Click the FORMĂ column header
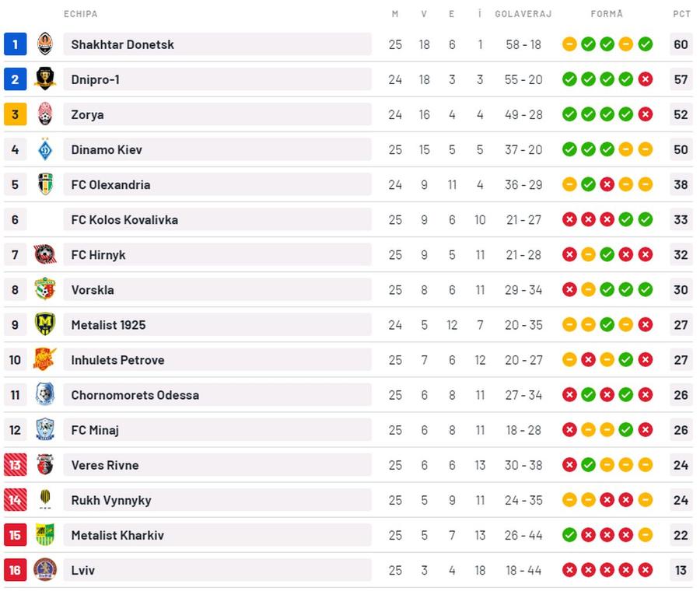Viewport: 700px width, 591px height. coord(607,14)
